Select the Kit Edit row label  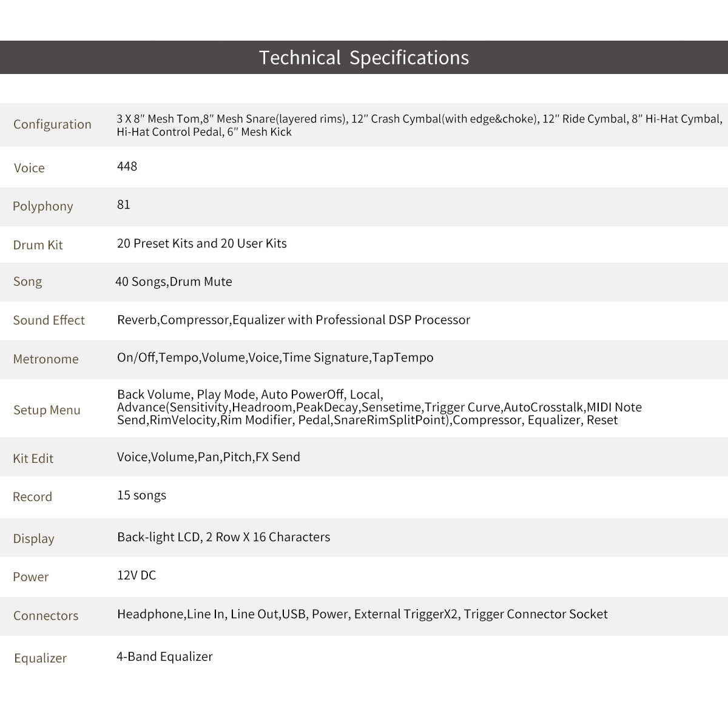point(33,459)
